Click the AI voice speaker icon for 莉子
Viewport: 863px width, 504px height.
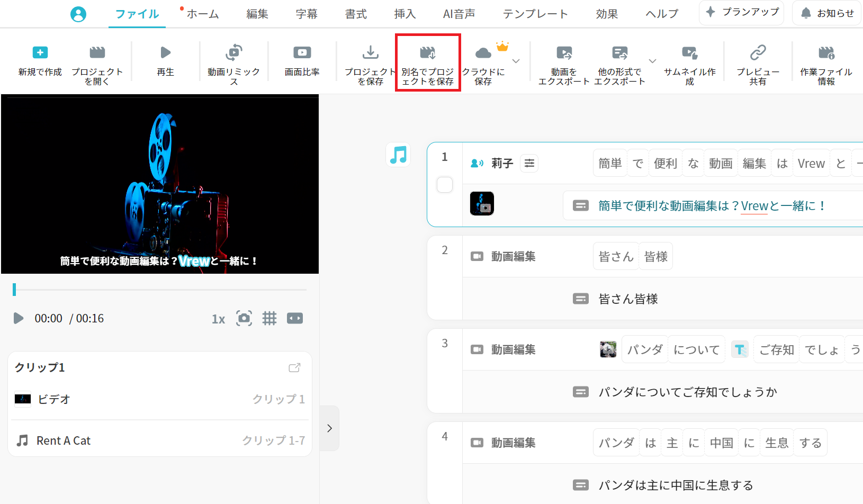tap(477, 164)
